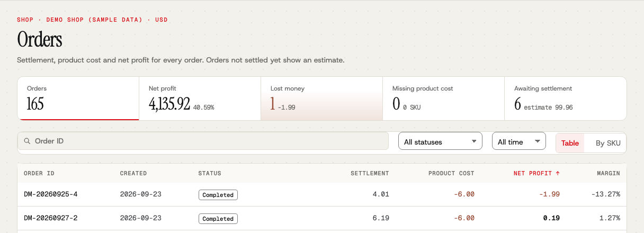The width and height of the screenshot is (644, 233).
Task: Click the 0.19 net profit cell
Action: [x=551, y=218]
